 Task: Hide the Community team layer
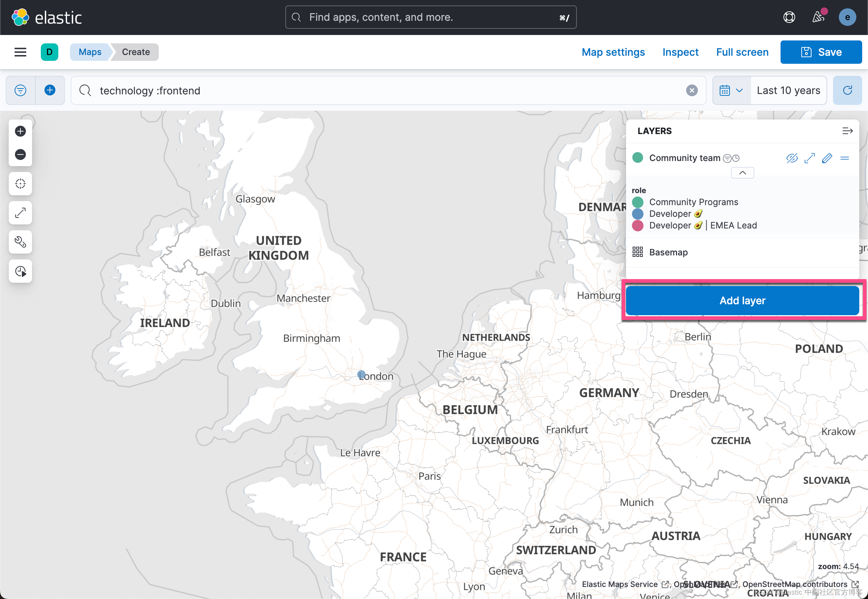tap(792, 158)
